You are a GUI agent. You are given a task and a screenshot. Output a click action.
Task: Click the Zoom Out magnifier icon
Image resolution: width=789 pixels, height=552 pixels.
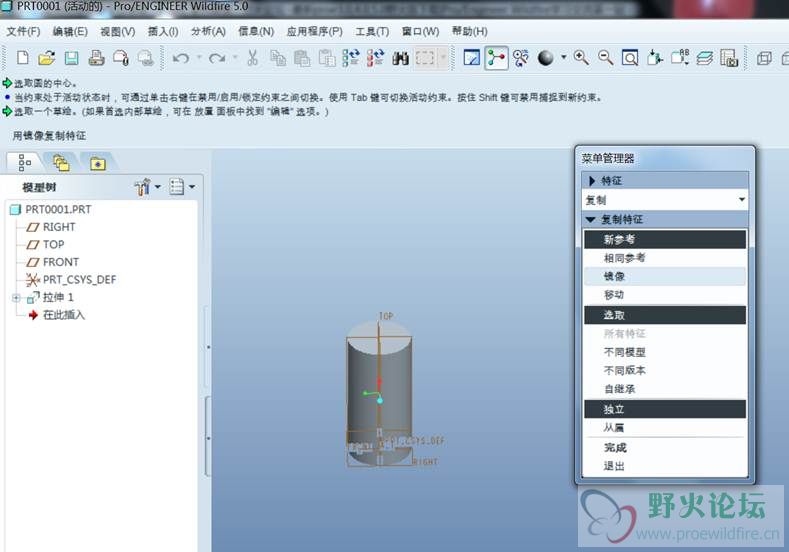point(605,58)
